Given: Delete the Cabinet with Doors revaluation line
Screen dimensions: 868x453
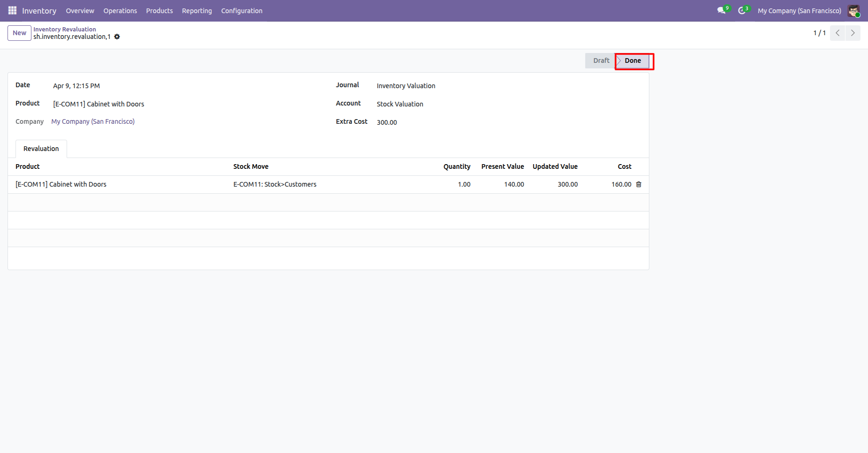Looking at the screenshot, I should [639, 184].
